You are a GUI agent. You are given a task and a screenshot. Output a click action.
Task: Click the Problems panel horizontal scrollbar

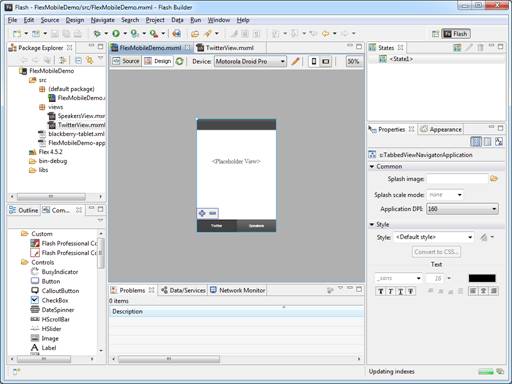169,359
